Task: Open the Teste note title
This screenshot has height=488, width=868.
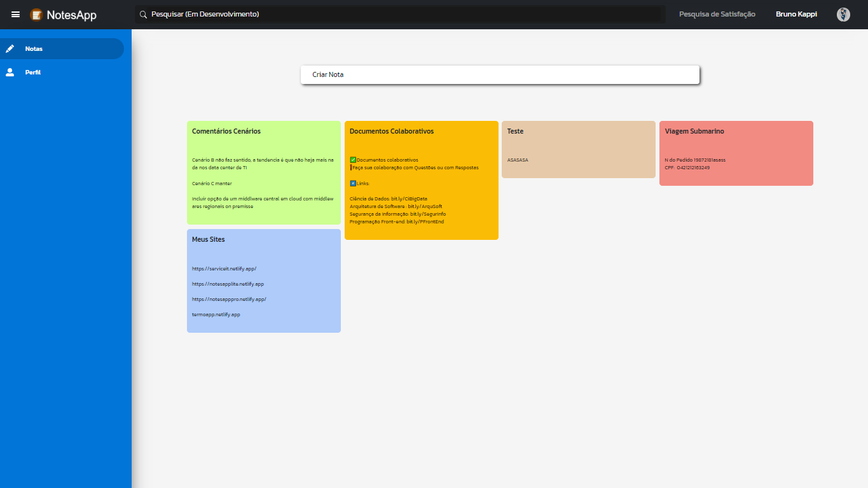Action: tap(516, 131)
